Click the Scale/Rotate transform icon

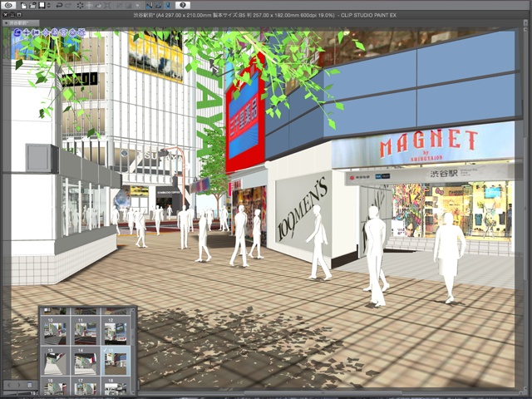coord(107,6)
